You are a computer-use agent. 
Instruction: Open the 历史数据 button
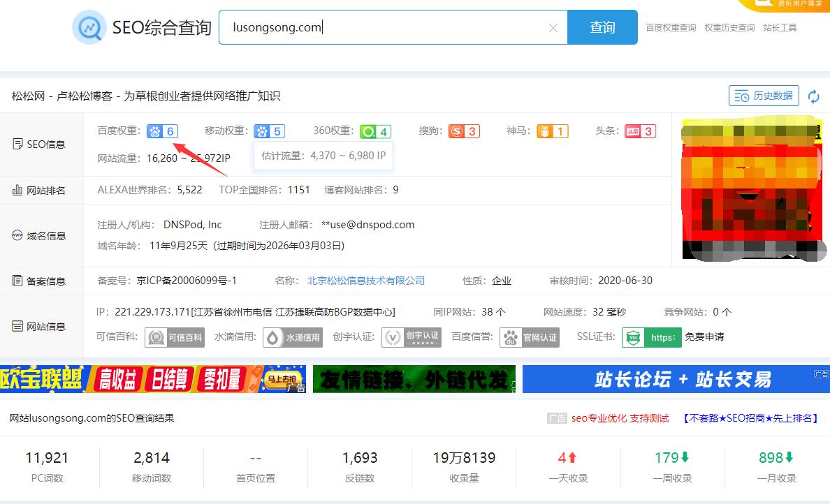764,96
